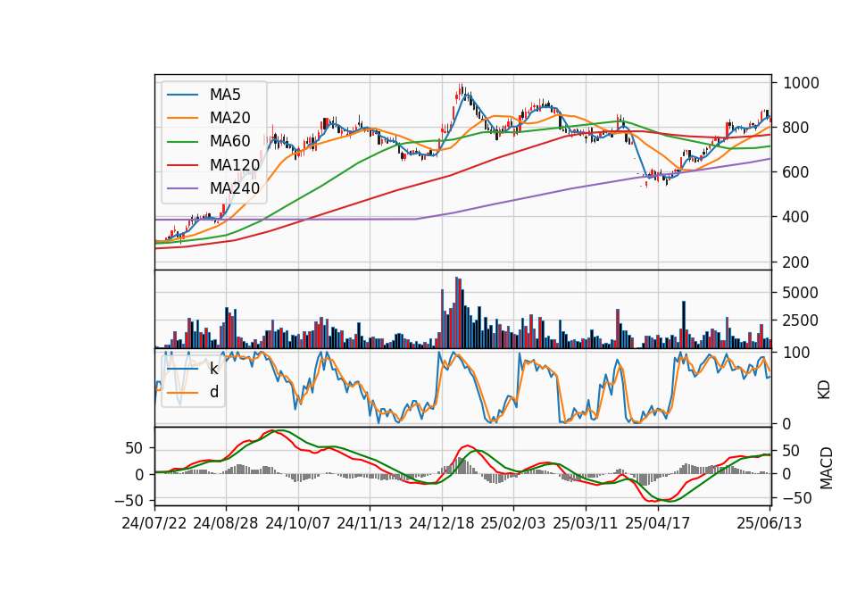Click the 25/03/11 date axis label
This screenshot has height=616, width=857.
(x=586, y=523)
